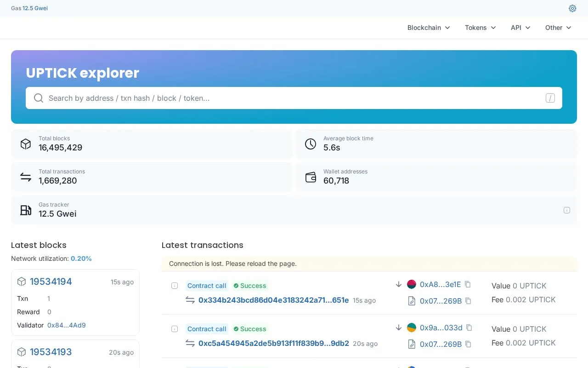Click the Total transactions count 1,669,280

[x=58, y=181]
